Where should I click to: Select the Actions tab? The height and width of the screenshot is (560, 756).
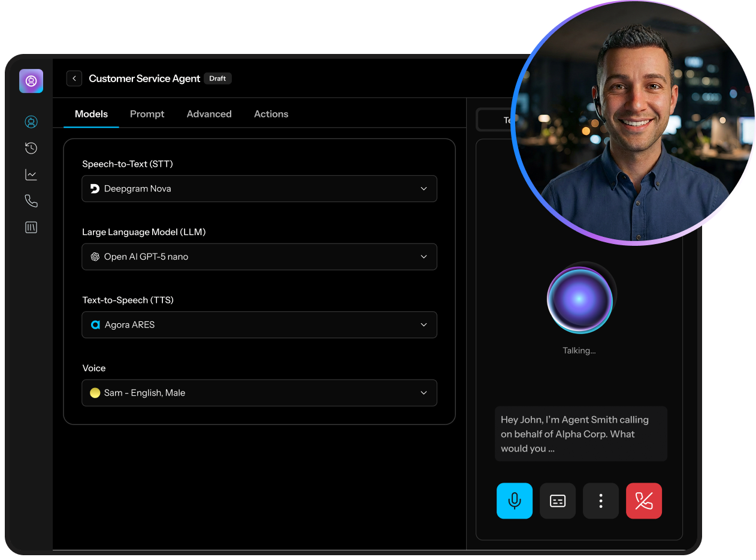click(271, 114)
